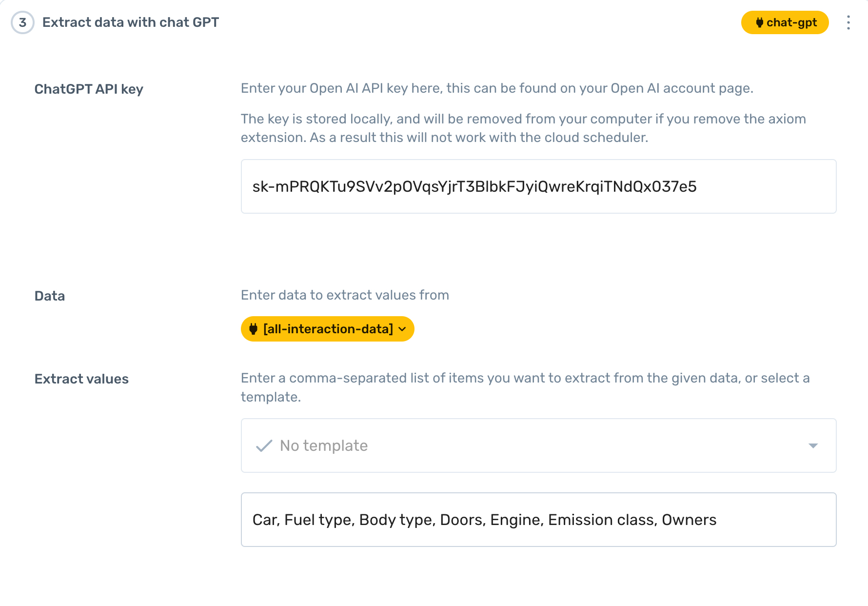Click the step number 3 circle
Viewport: 868px width, 606px height.
(22, 22)
